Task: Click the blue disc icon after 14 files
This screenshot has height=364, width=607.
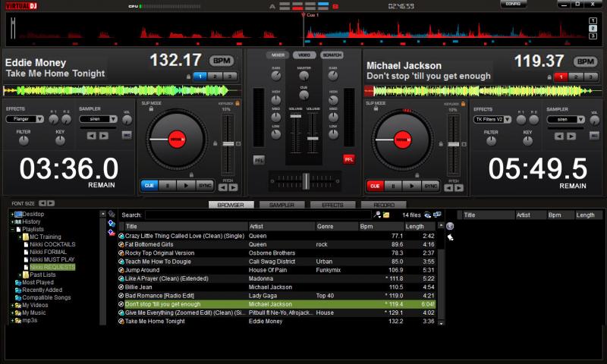Action: 427,215
